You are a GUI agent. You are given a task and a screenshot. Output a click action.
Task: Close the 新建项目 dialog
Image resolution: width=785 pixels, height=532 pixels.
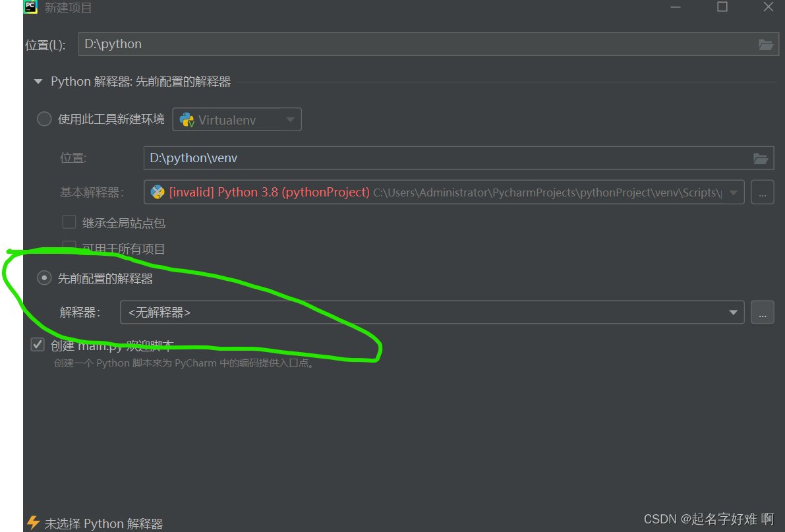tap(769, 7)
